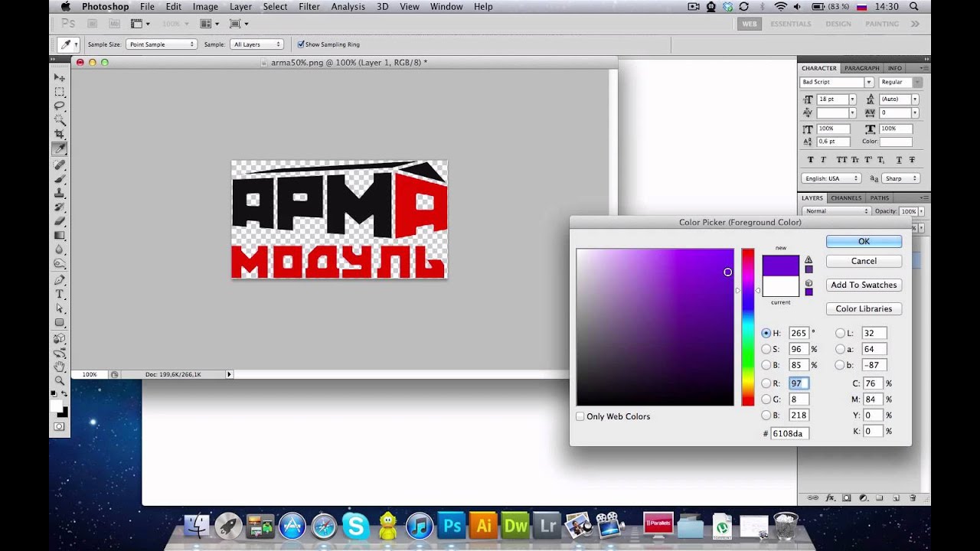The image size is (980, 551).
Task: Apply Faux Italic in Character panel
Action: (824, 160)
